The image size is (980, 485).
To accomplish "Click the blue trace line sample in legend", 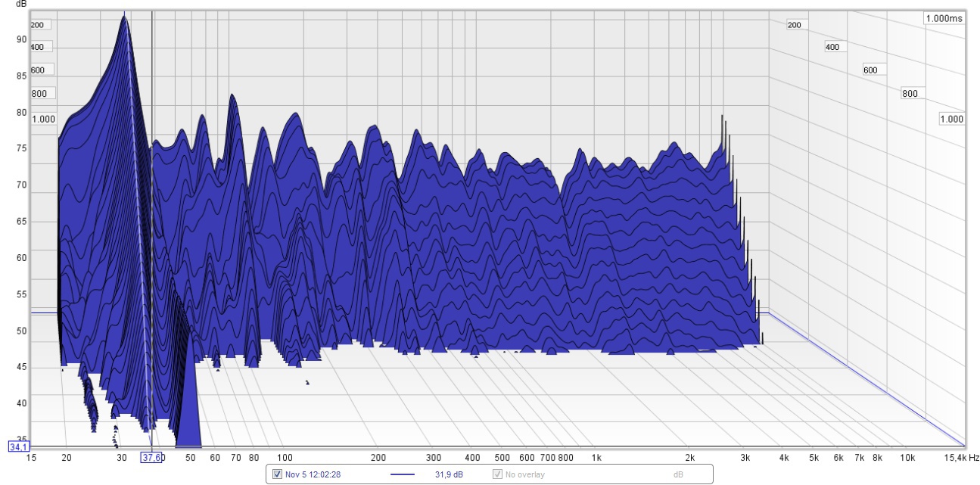I will [x=403, y=474].
